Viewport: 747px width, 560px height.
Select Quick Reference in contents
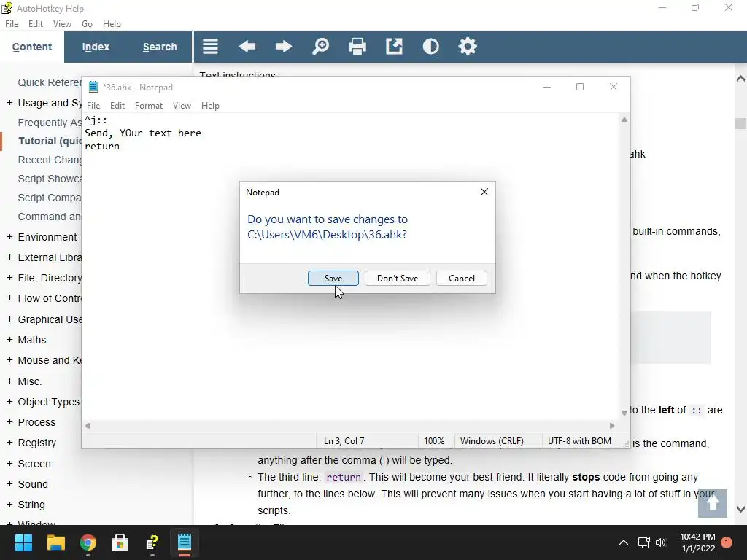(x=50, y=82)
